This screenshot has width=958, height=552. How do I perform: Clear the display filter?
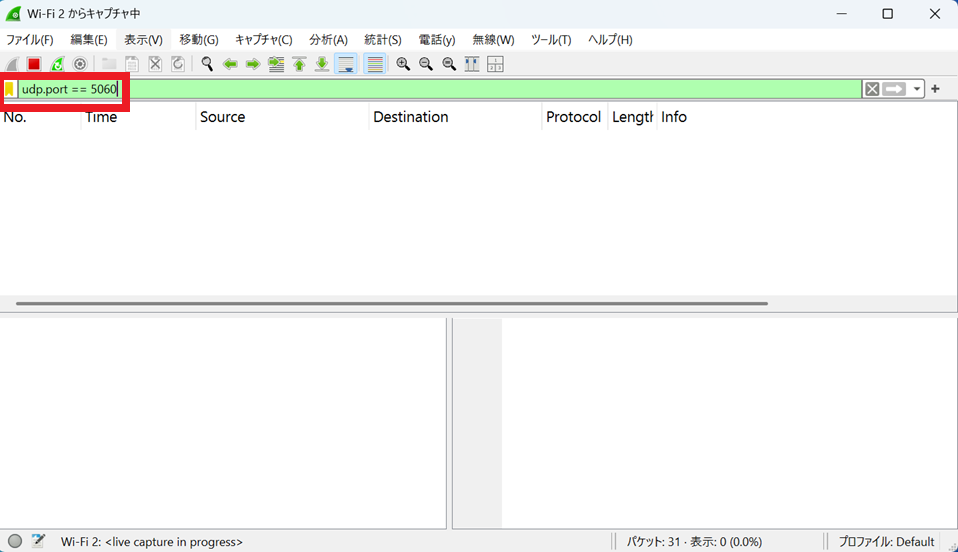pos(872,89)
